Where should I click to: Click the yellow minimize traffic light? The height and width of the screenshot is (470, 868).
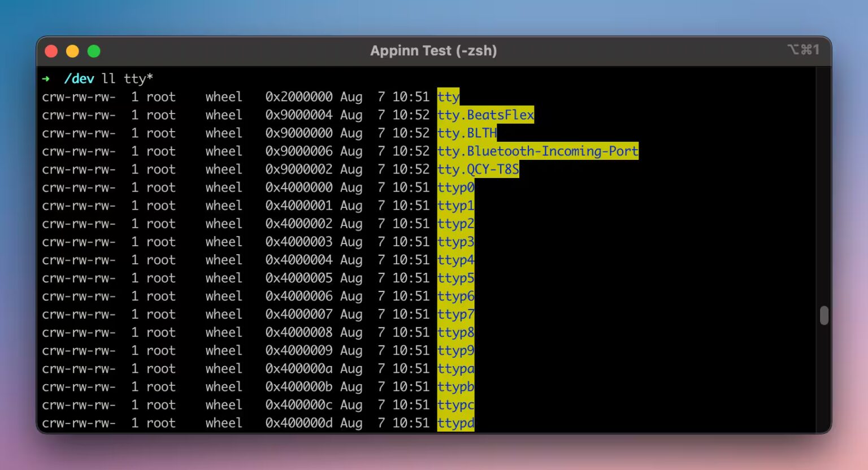(72, 51)
